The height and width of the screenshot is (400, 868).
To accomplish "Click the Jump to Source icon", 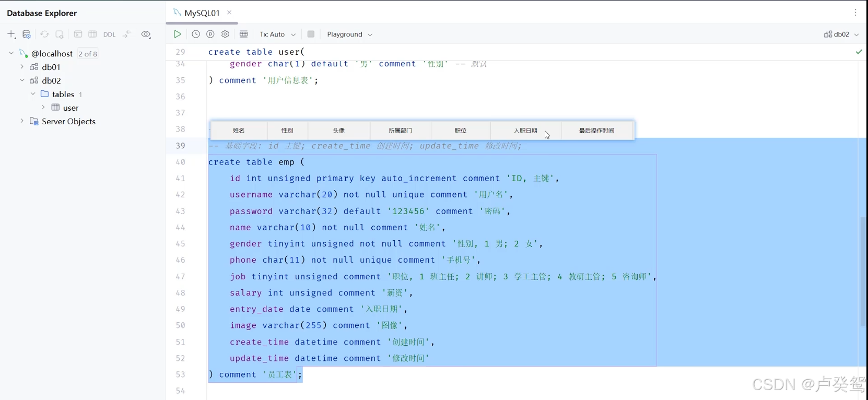I will 127,34.
